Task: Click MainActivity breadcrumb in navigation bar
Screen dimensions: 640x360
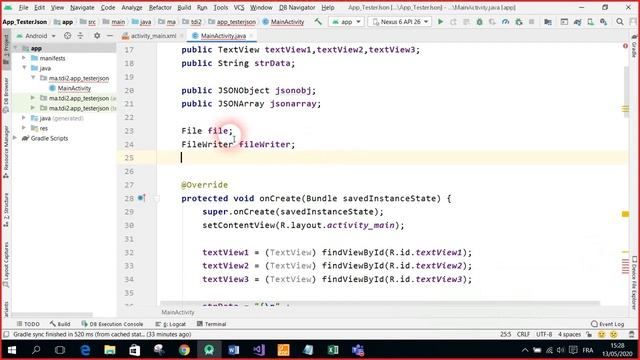Action: pyautogui.click(x=283, y=22)
